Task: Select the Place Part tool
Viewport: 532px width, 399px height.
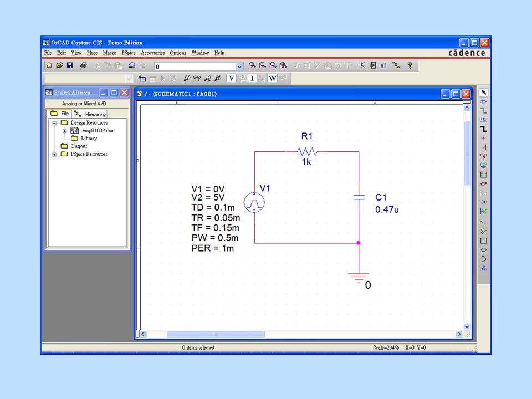Action: coord(483,102)
